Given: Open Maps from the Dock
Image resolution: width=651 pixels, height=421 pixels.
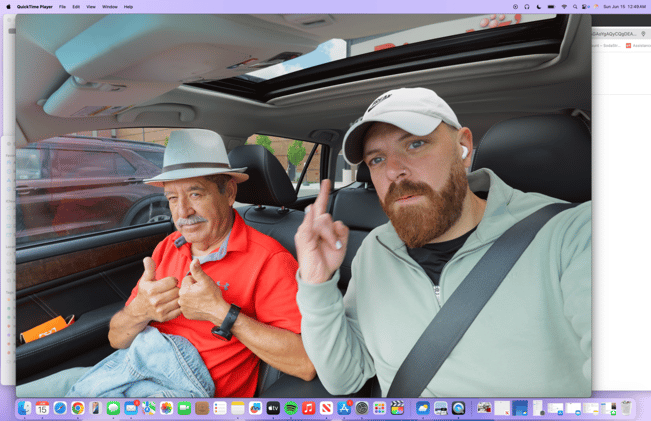Looking at the screenshot, I should coord(149,408).
